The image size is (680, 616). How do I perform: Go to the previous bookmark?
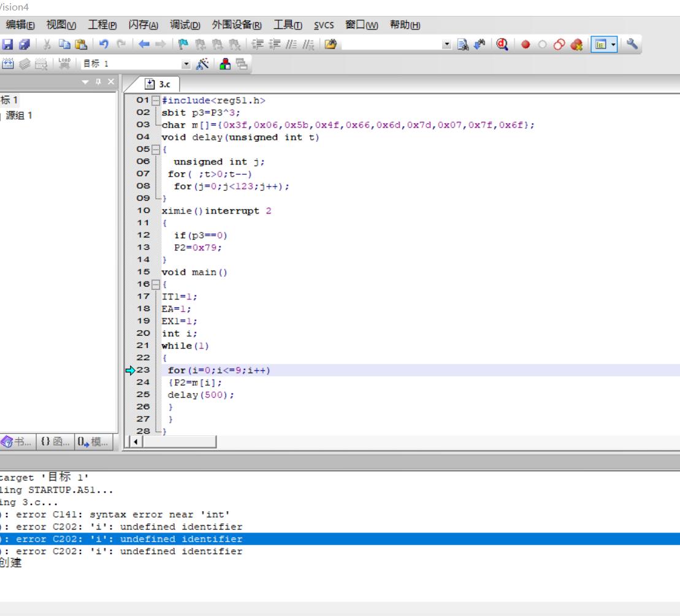coord(201,44)
